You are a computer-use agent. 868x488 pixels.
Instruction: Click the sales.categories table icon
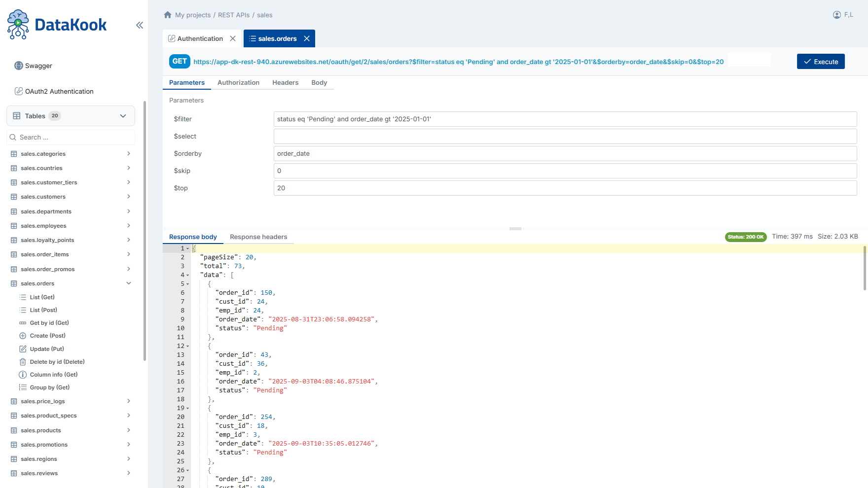pyautogui.click(x=14, y=154)
